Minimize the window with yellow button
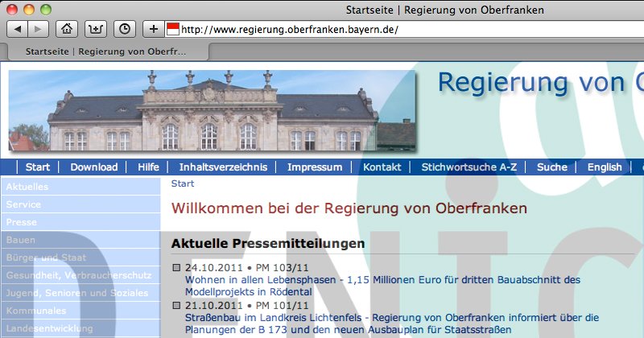 pos(29,10)
